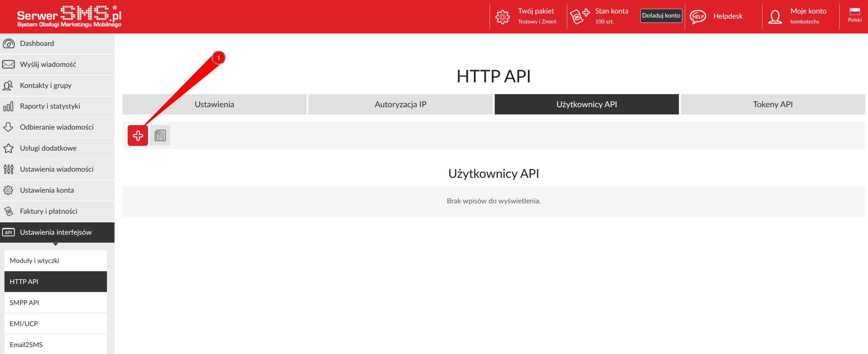Switch to the Tokeny API tab
Screen dimensions: 868x354
(x=772, y=104)
